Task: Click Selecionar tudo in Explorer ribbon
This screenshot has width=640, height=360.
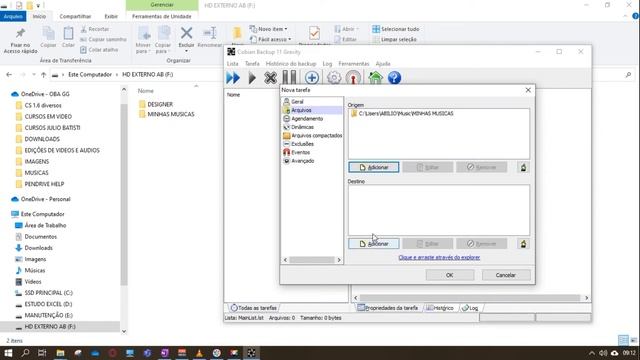Action: click(x=396, y=29)
